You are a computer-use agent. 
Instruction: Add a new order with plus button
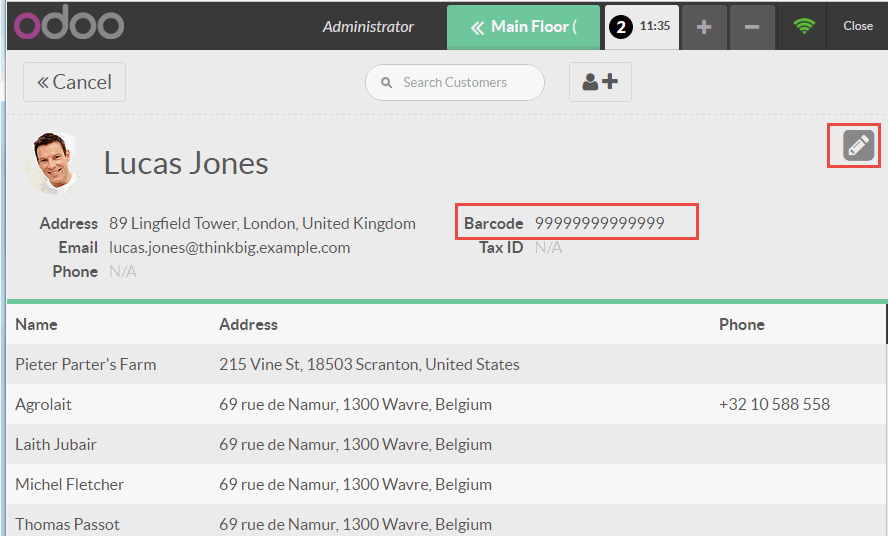pos(704,27)
